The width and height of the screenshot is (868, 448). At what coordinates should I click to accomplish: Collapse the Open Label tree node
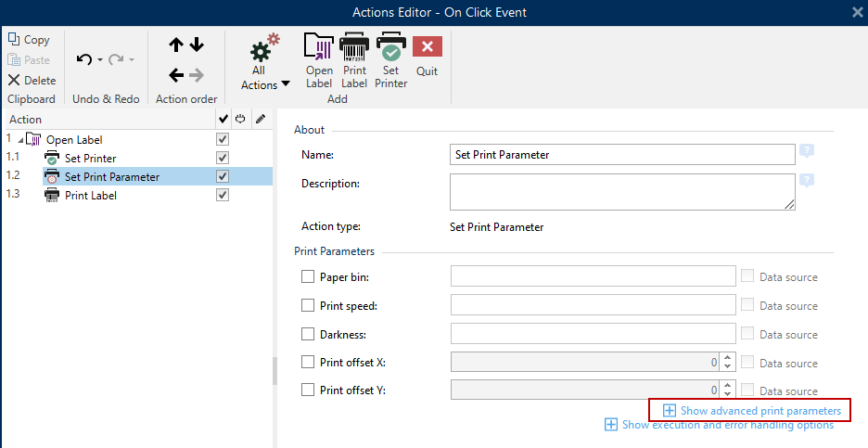coord(20,140)
